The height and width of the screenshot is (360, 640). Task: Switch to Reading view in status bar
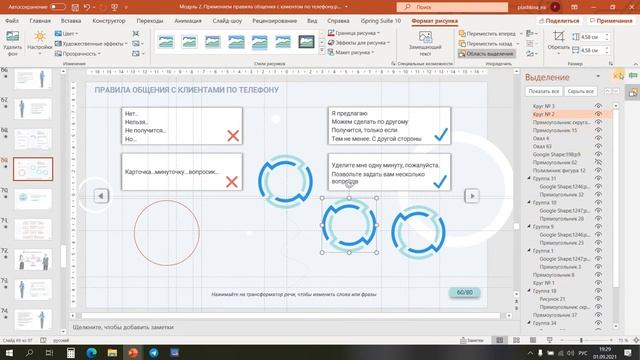(533, 340)
